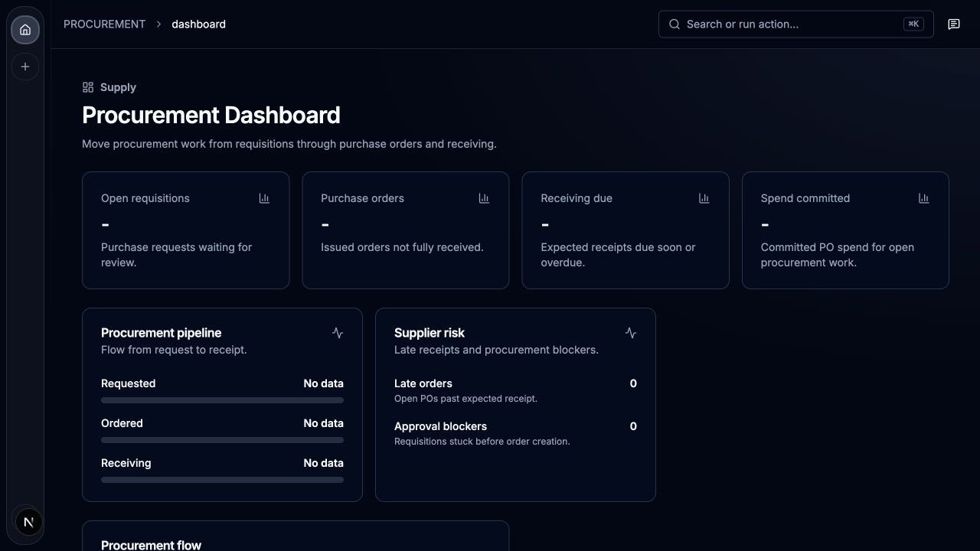Click the Receiving stage label

pyautogui.click(x=126, y=463)
